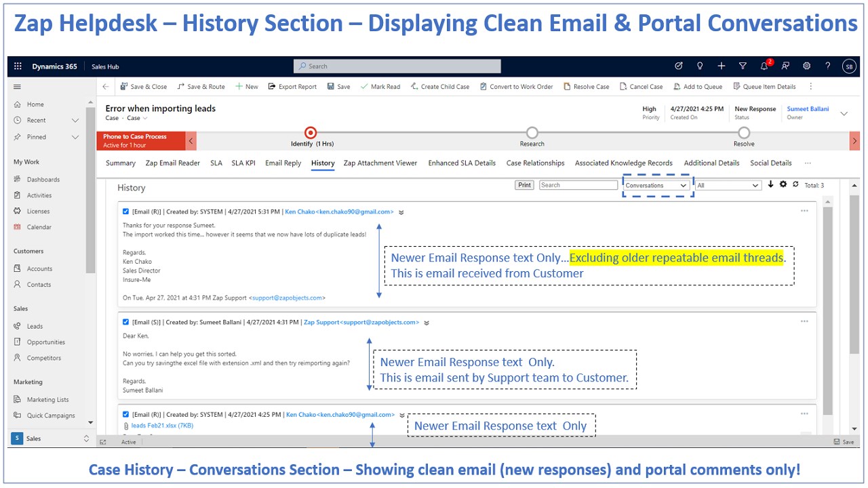868x488 pixels.
Task: Switch to Zap Attachment Viewer tab
Action: [380, 163]
